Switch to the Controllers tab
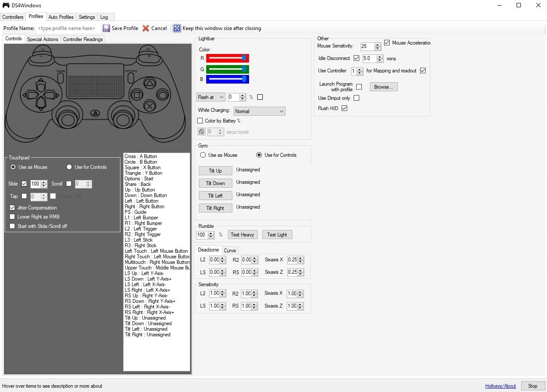This screenshot has width=547, height=392. pos(13,17)
